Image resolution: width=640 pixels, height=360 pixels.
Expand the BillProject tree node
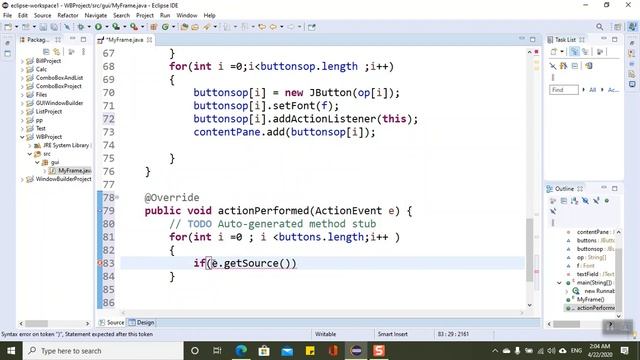click(x=22, y=61)
